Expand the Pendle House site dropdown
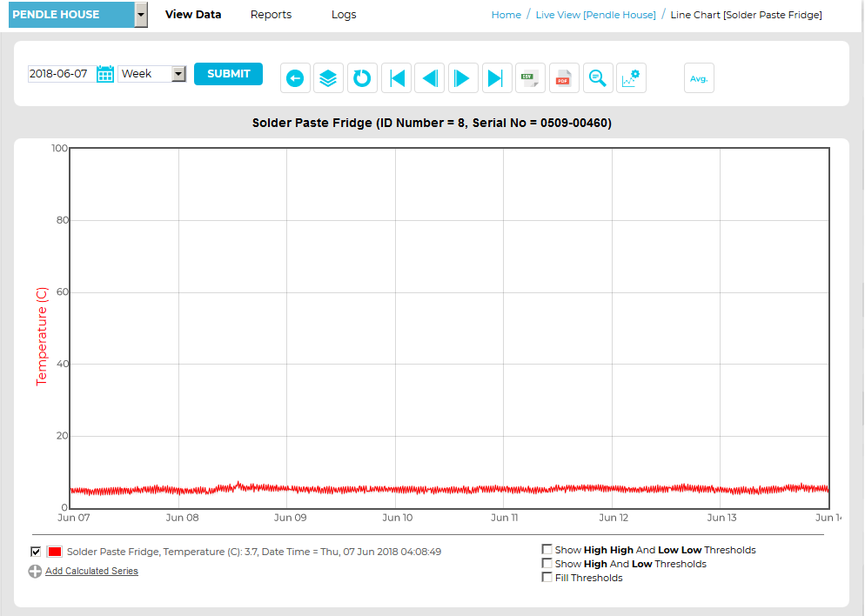 tap(141, 15)
